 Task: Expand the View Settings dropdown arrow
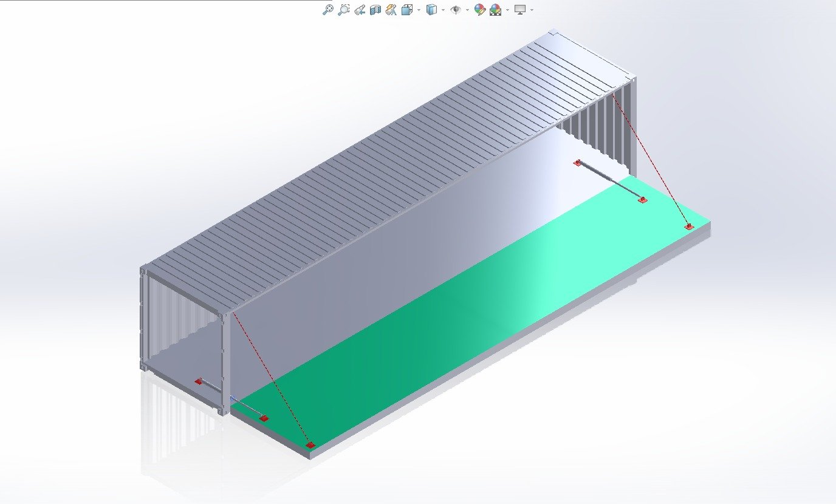pyautogui.click(x=532, y=10)
